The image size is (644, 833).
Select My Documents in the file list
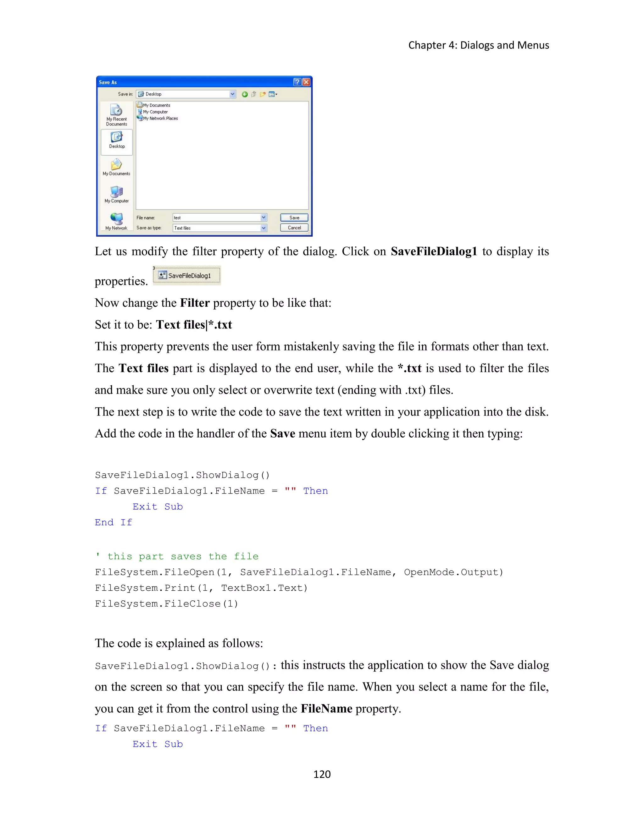pos(156,105)
